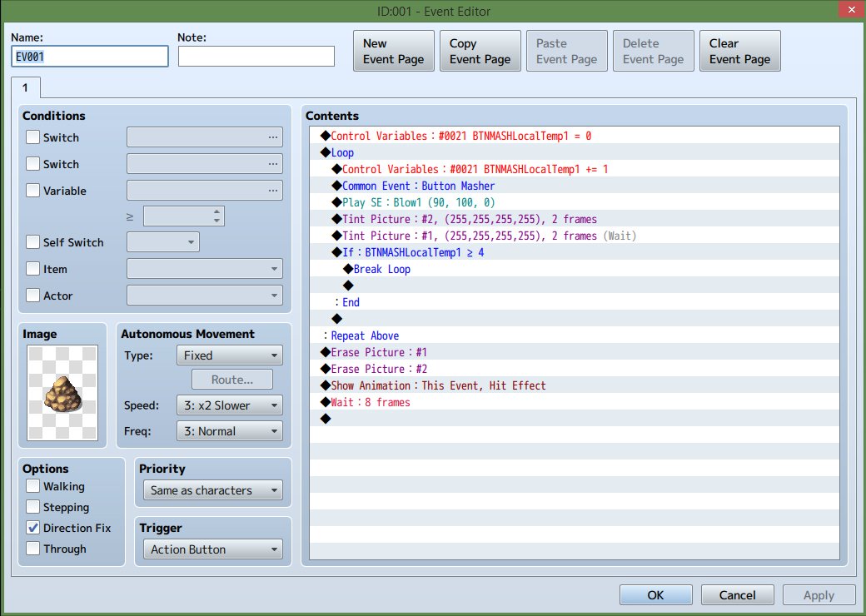The width and height of the screenshot is (866, 616).
Task: Click New Event Page button
Action: coord(394,51)
